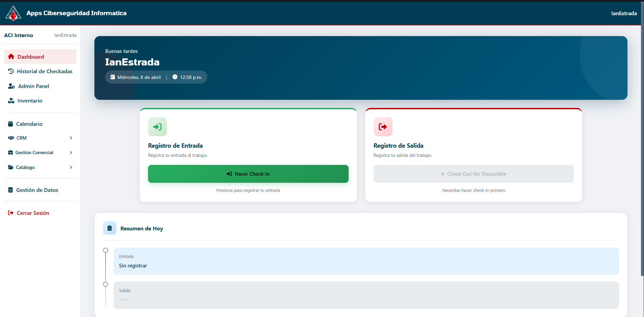Open the Dashboard menu item
644x317 pixels.
40,57
